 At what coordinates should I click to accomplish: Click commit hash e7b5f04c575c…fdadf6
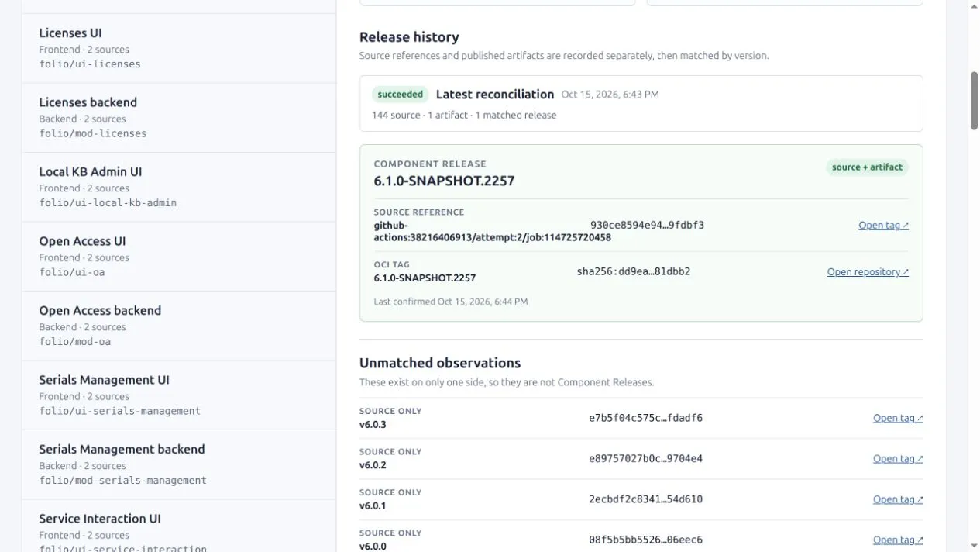click(x=645, y=418)
